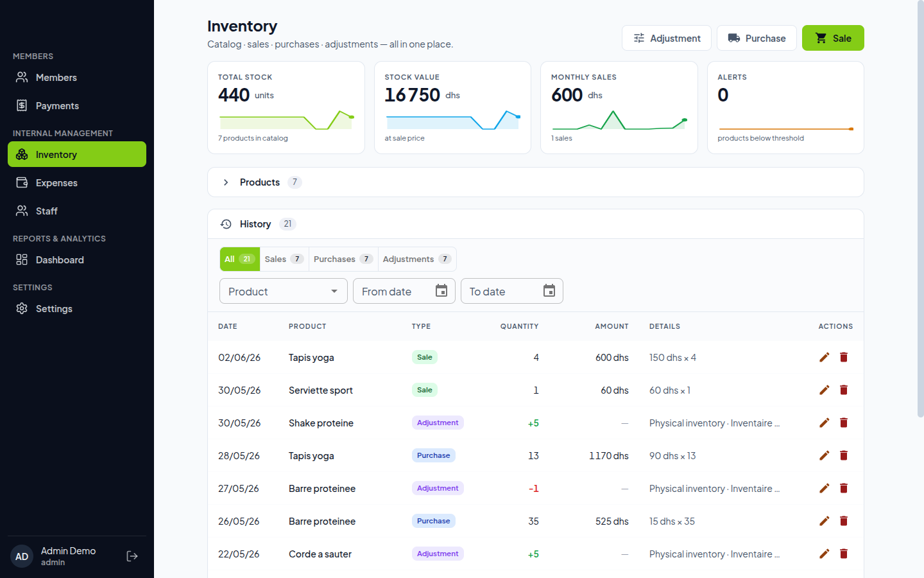
Task: Filter history by Adjustments tab
Action: [417, 259]
